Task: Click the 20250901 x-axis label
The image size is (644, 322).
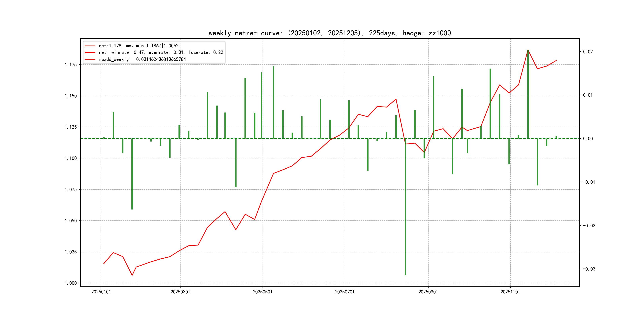Action: click(x=428, y=292)
